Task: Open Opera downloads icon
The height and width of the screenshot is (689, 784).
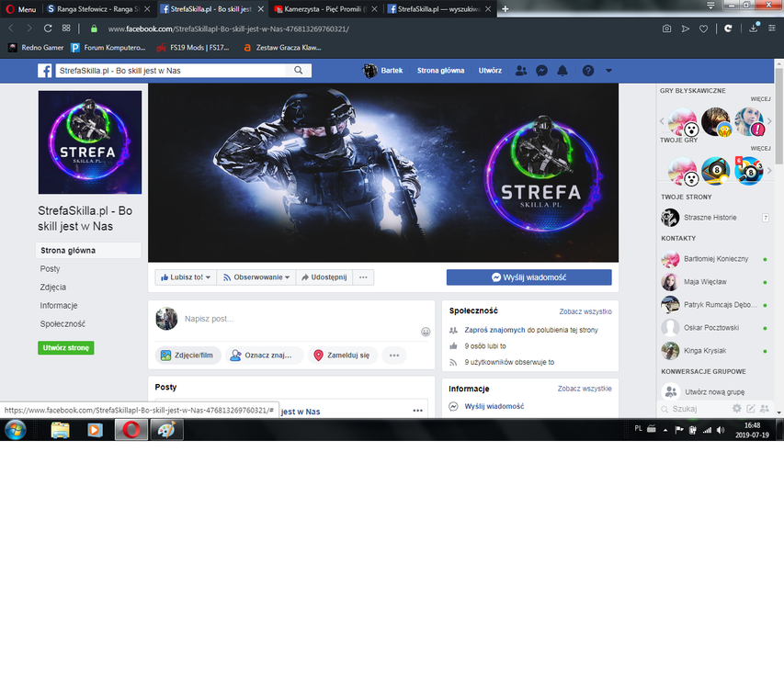Action: [x=754, y=28]
